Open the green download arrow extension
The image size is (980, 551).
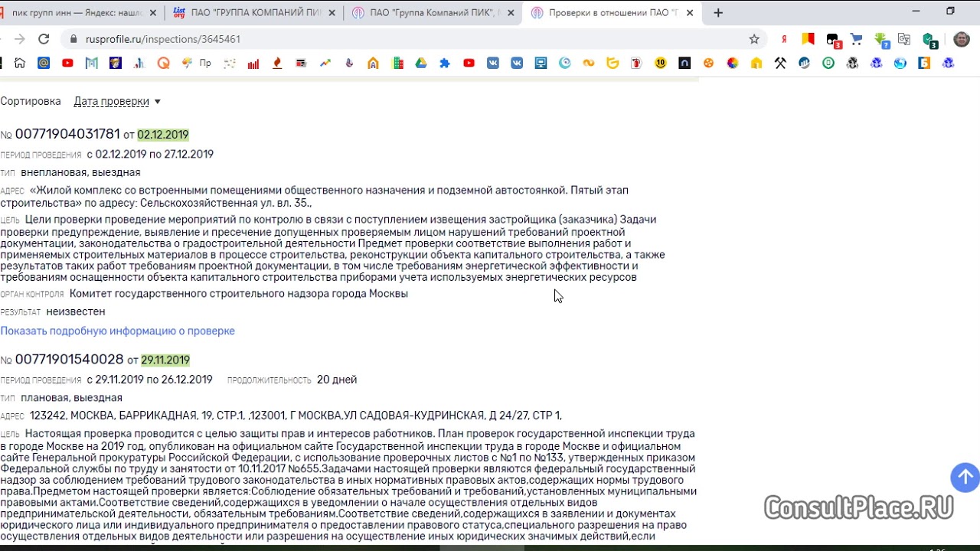pyautogui.click(x=881, y=40)
